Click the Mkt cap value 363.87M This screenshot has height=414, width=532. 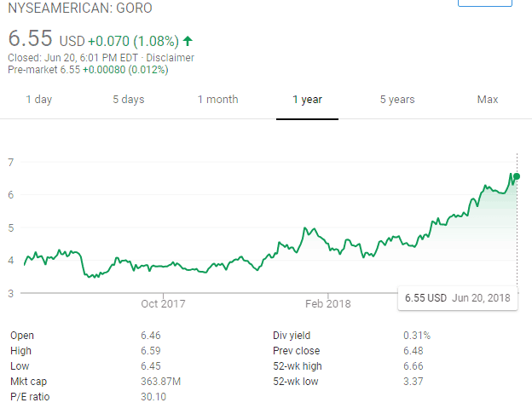159,382
